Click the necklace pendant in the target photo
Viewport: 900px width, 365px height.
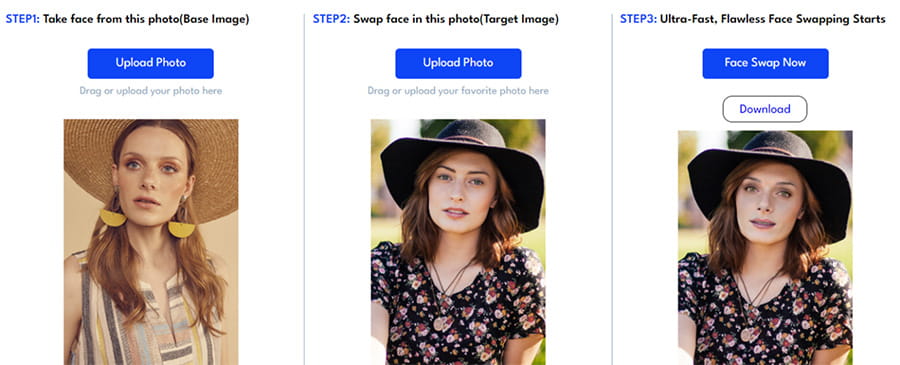pos(441,323)
